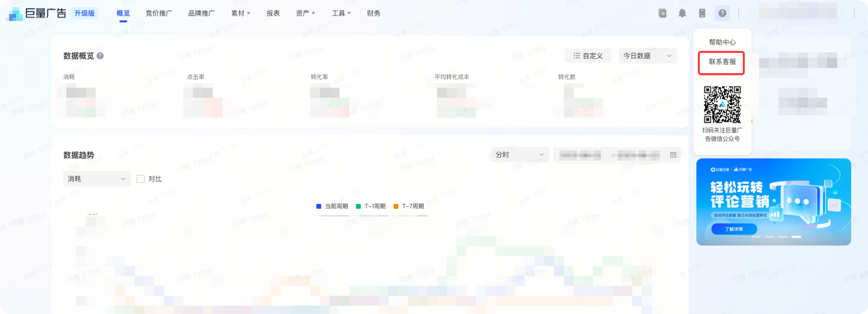Expand 素材 menu
Viewport: 868px width, 314px height.
click(x=241, y=13)
